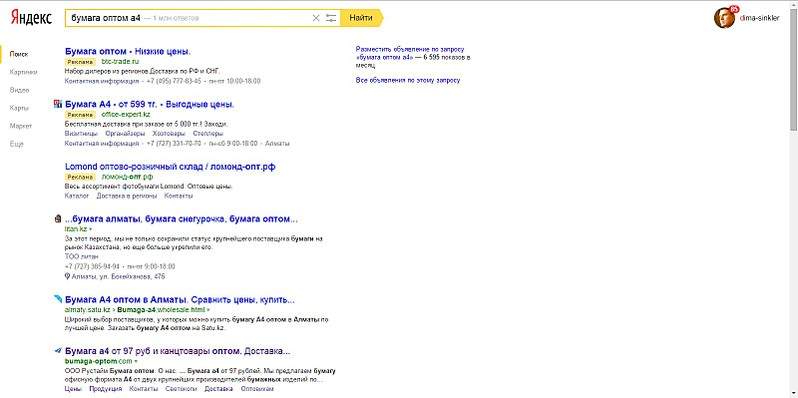The height and width of the screenshot is (398, 798).
Task: Open the map pin icon by Алматы address
Action: pyautogui.click(x=67, y=276)
